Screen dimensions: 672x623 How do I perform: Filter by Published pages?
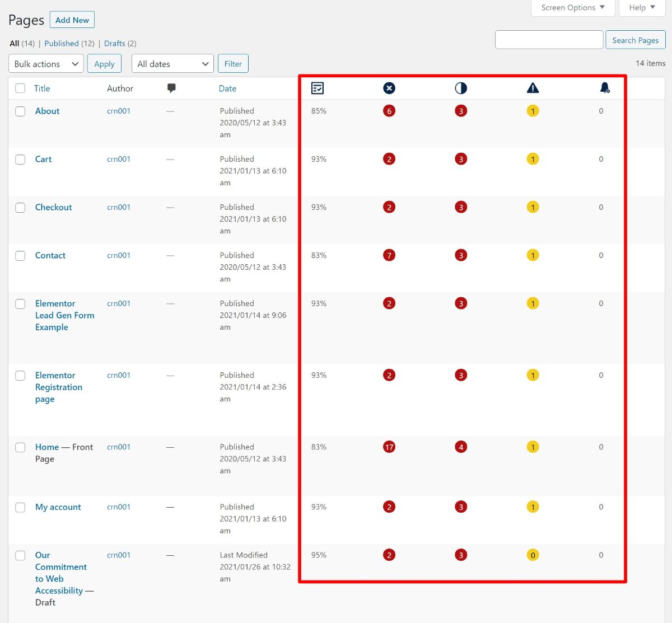coord(62,43)
